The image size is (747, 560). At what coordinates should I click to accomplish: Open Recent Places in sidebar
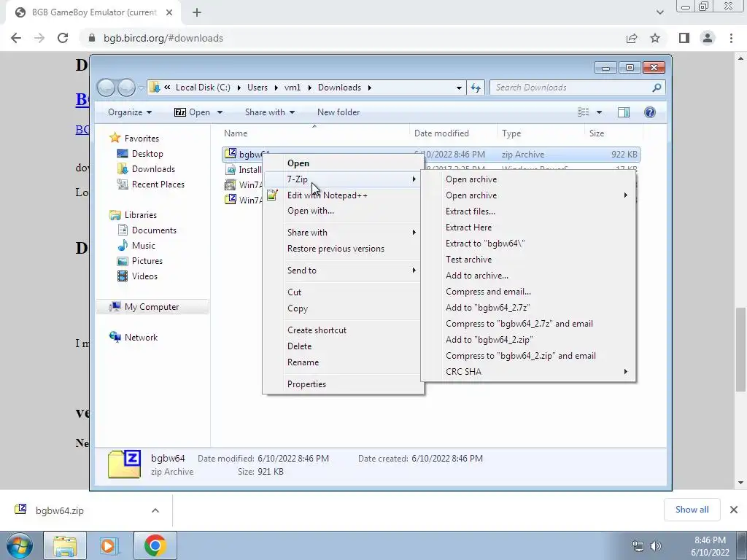coord(158,184)
